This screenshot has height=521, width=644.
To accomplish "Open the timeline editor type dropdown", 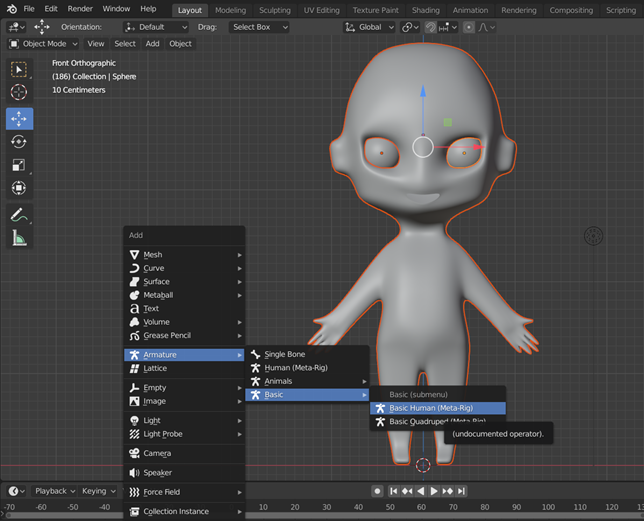I will click(16, 491).
